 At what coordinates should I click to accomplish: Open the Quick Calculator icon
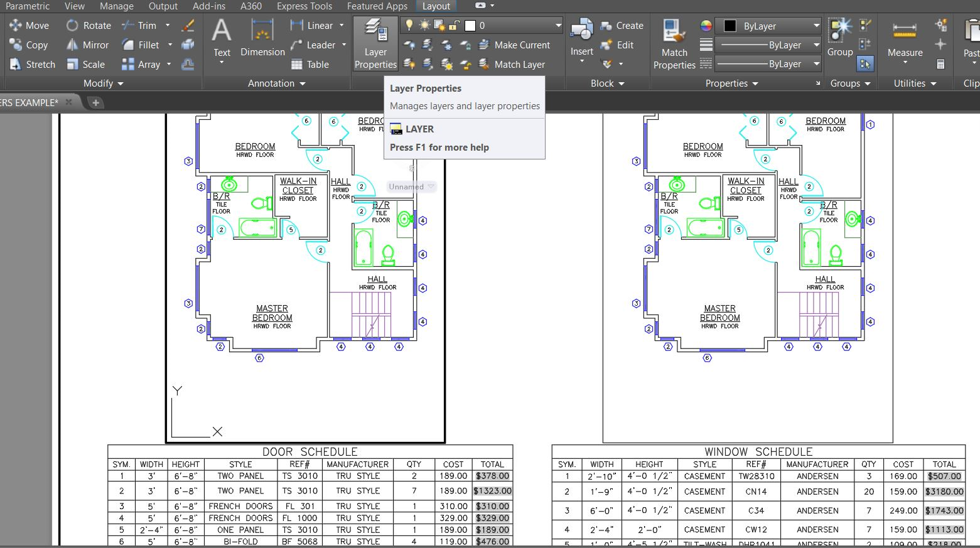point(940,64)
